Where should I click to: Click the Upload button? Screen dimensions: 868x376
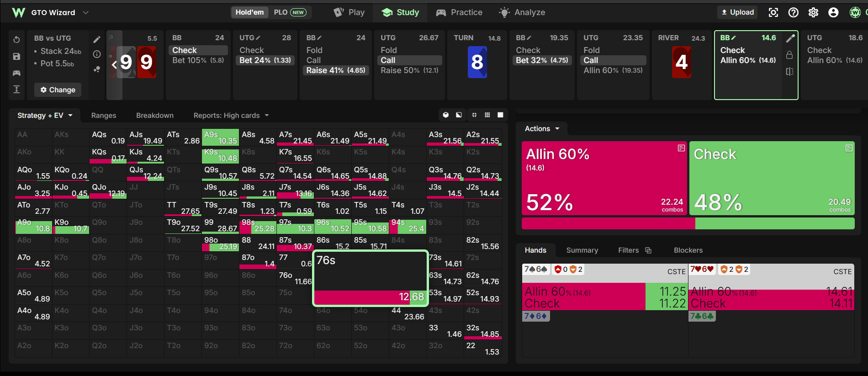pyautogui.click(x=737, y=12)
